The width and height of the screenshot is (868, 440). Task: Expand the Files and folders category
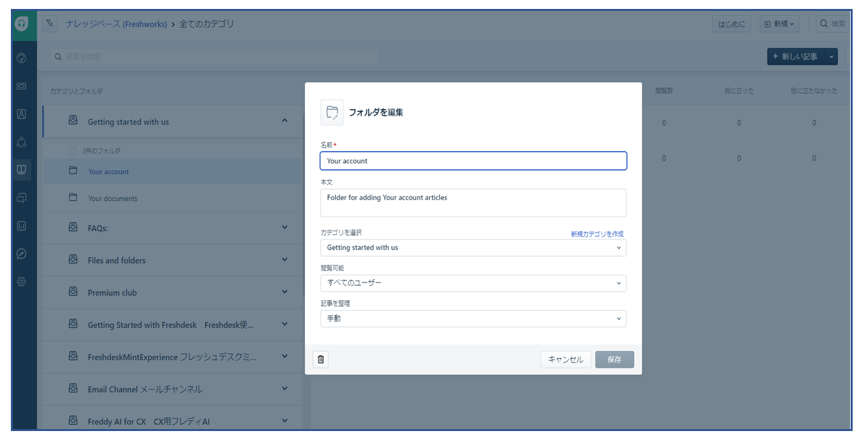click(x=284, y=259)
